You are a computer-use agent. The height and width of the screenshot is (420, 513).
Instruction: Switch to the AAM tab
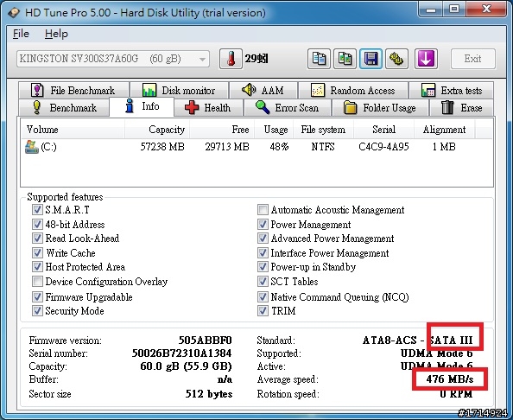tap(263, 91)
